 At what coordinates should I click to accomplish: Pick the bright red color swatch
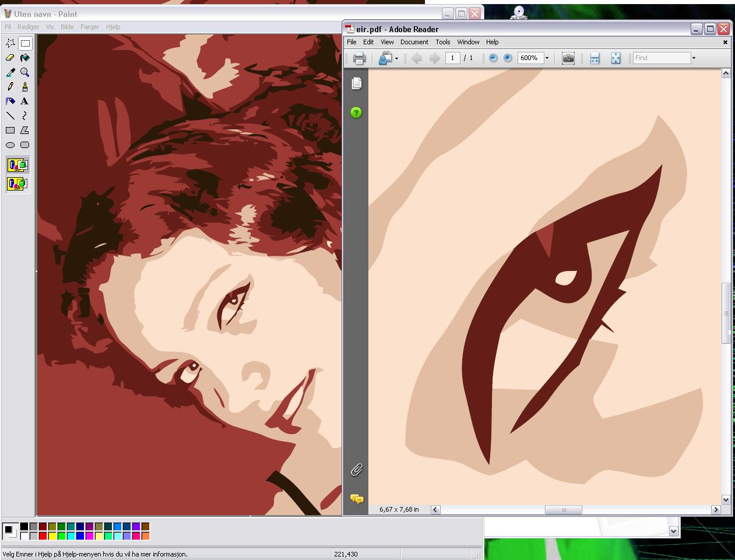[43, 536]
